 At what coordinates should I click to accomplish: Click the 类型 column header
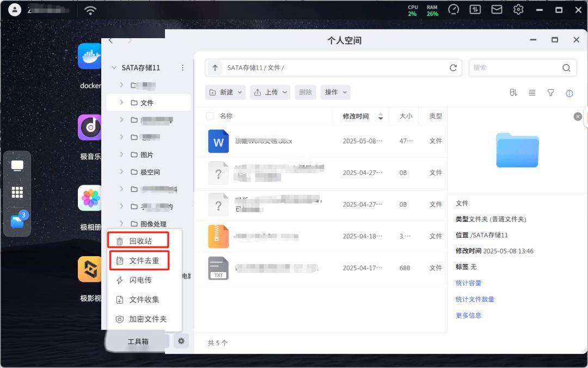click(436, 116)
